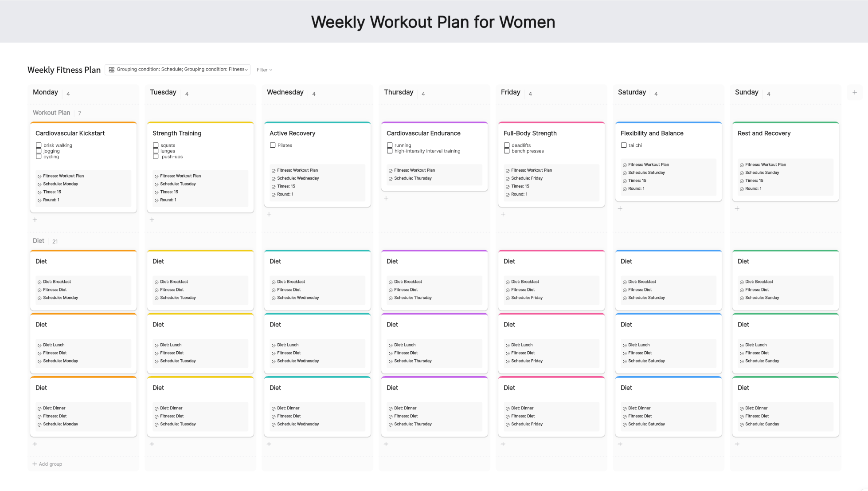Click the plus icon at the bottom of Friday's Diet cards
Screen dimensions: 868x491
503,444
